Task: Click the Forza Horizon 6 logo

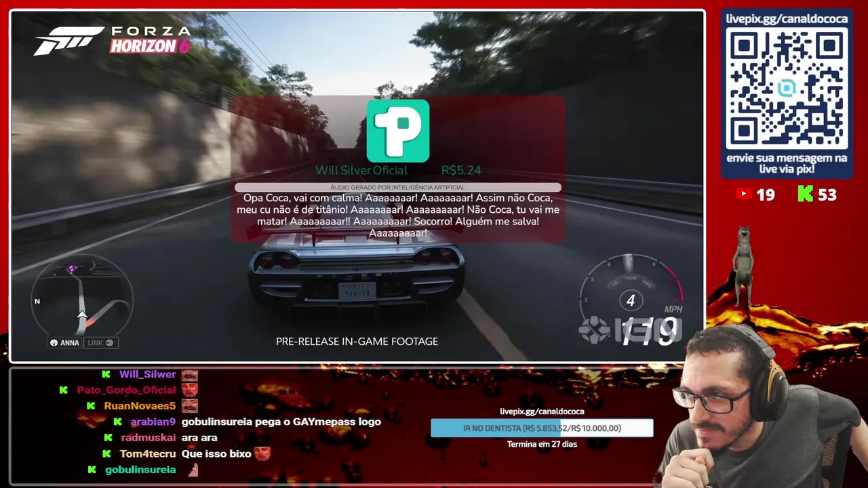Action: pos(113,40)
